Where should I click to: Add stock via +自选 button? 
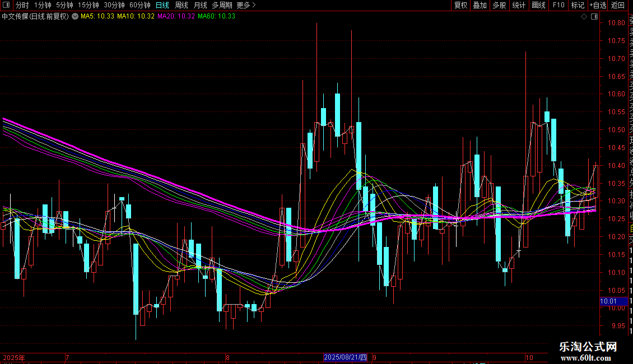tap(598, 5)
